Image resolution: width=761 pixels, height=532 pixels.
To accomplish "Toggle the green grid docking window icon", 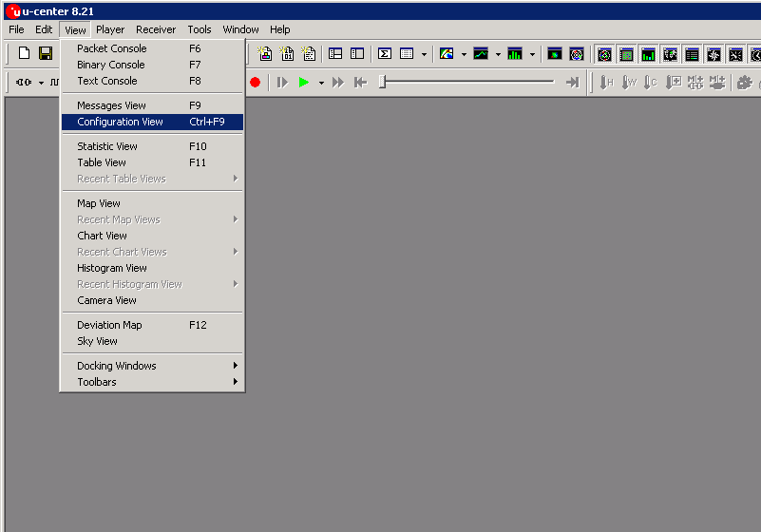I will (626, 55).
